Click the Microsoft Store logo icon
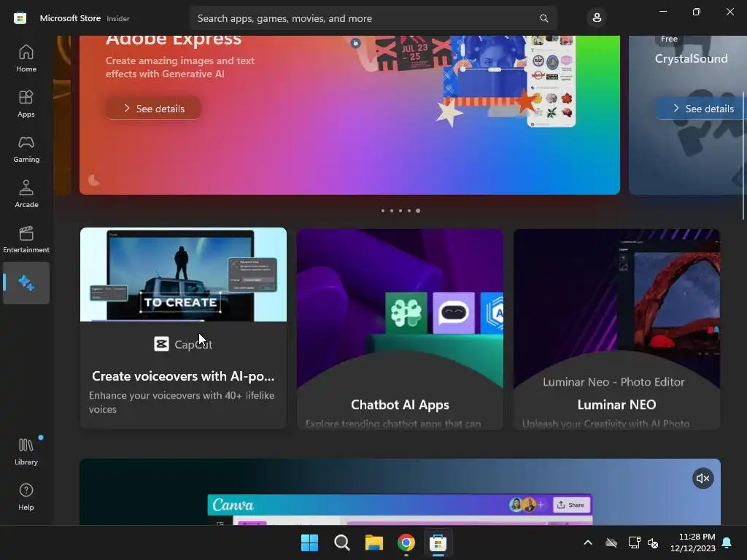Screen dimensions: 747x560 [x=20, y=18]
